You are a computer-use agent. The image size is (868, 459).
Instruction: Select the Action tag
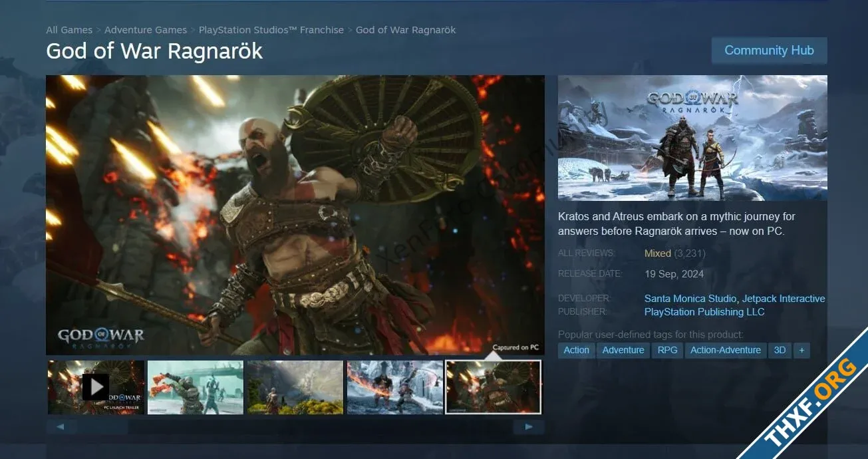[x=576, y=350]
